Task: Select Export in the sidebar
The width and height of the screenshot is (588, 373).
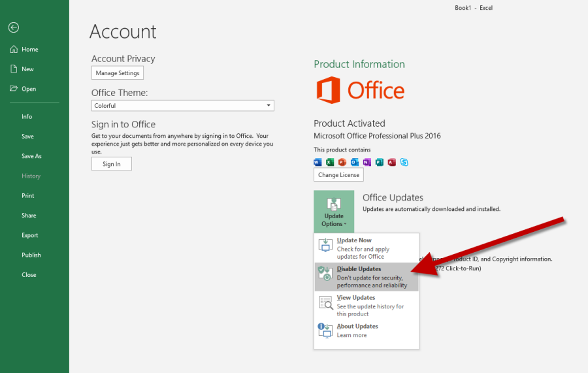Action: [29, 235]
